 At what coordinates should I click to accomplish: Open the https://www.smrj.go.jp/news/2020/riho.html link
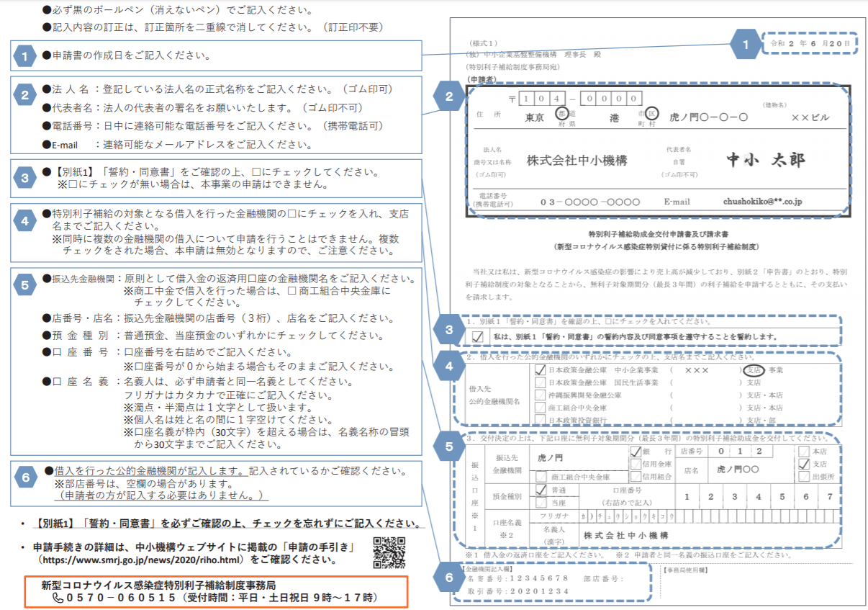coord(143,559)
